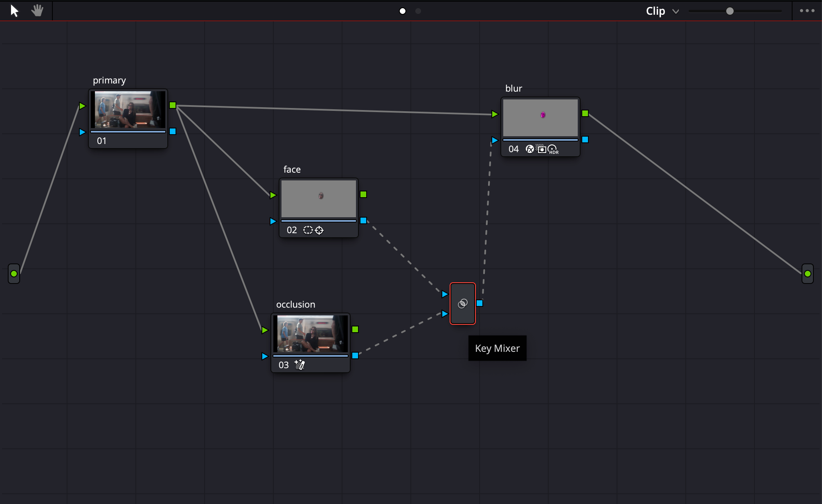This screenshot has width=822, height=504.
Task: Click the OpenFX badge on the blur node
Action: click(530, 149)
